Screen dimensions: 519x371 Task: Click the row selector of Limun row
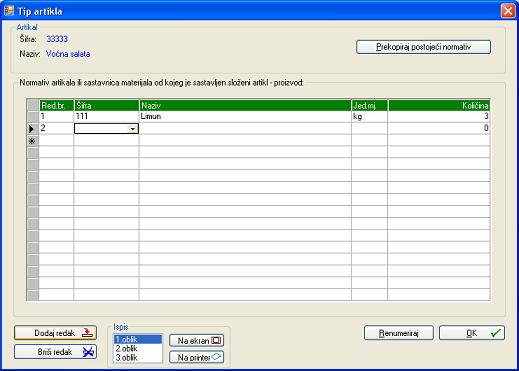click(33, 117)
